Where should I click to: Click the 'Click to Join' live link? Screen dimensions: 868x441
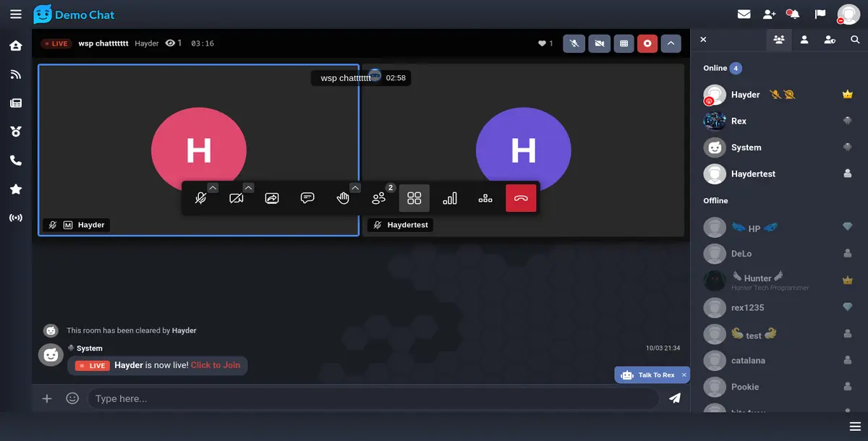216,365
